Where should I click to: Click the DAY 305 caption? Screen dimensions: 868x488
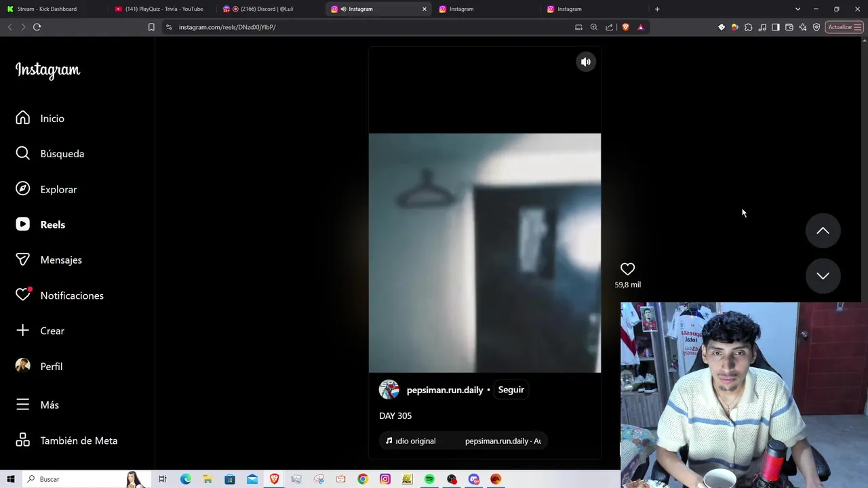395,415
